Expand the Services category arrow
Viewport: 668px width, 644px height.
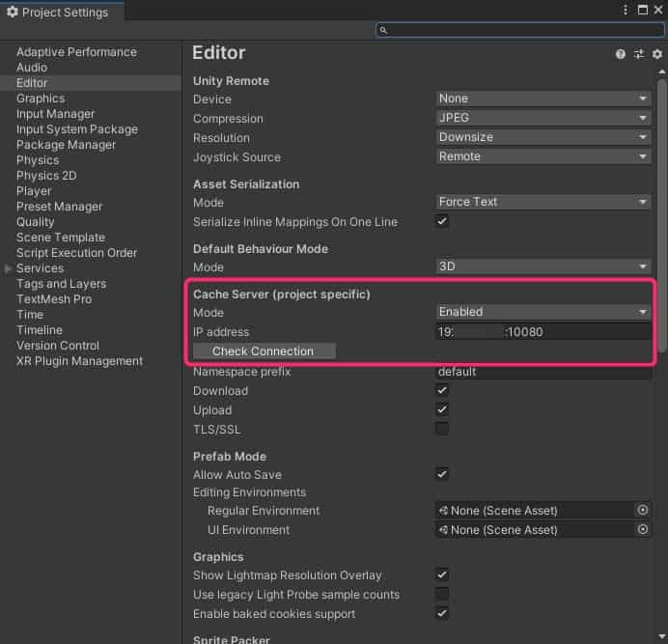coord(9,268)
